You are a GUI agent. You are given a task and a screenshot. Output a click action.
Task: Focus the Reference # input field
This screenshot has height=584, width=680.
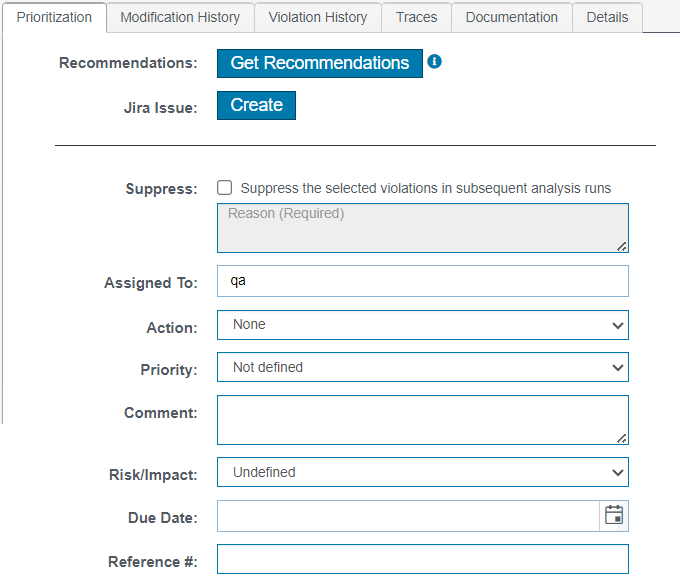coord(423,559)
